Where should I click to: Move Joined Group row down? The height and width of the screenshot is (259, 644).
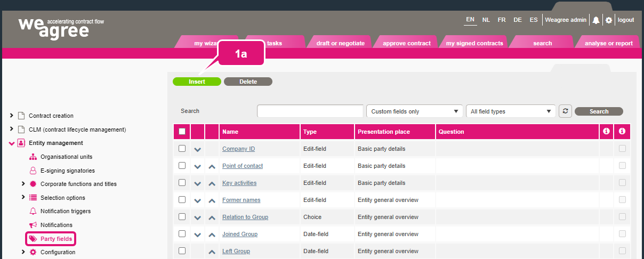click(198, 234)
